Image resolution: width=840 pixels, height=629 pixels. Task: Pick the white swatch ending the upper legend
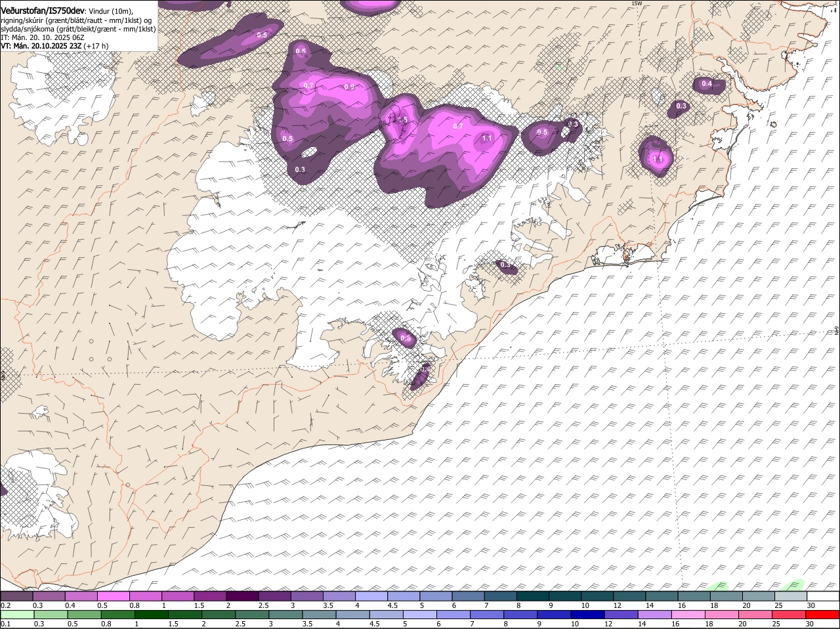(823, 596)
